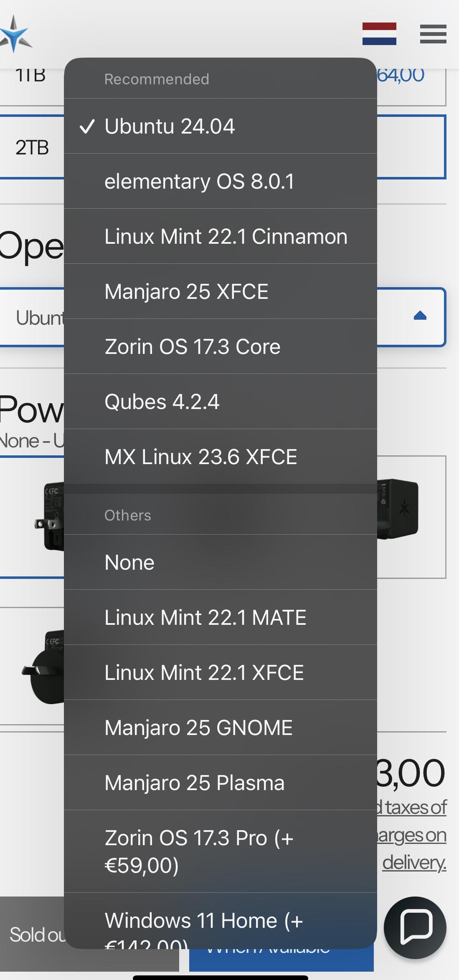Open the live chat bubble
459x980 pixels.
(415, 927)
